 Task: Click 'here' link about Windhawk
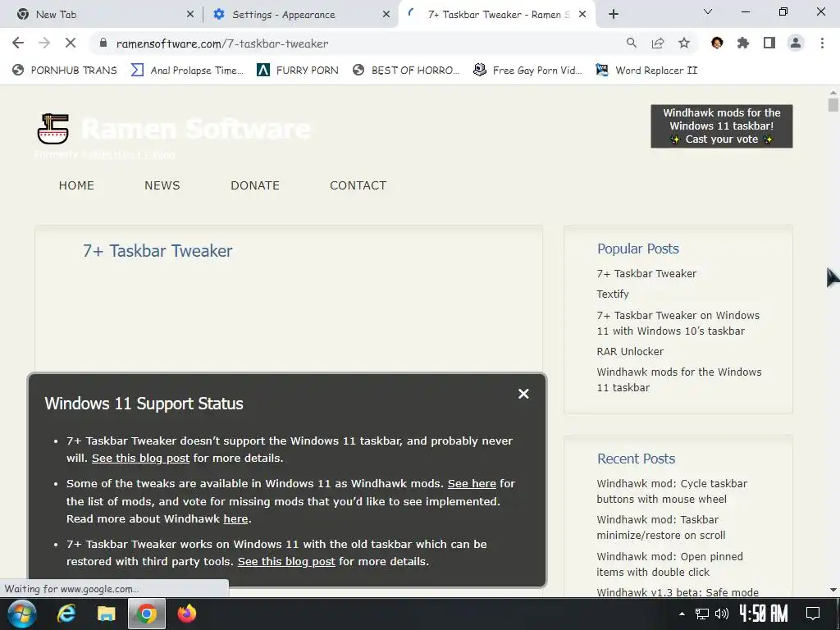[235, 518]
